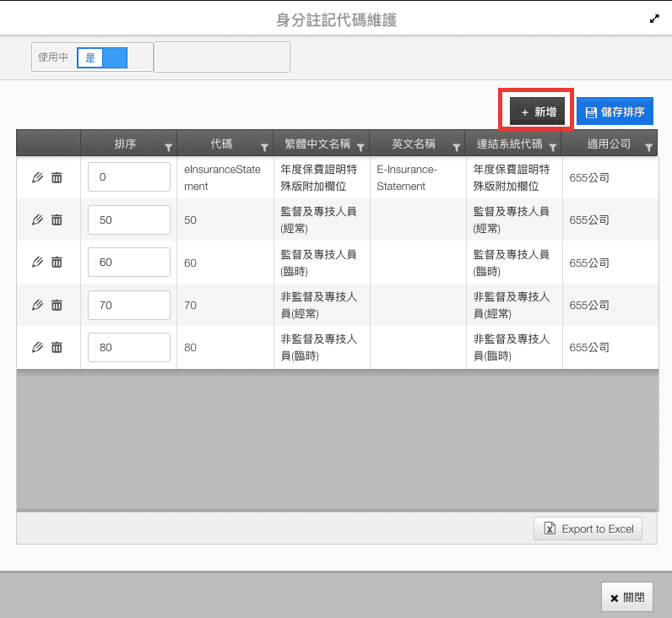
Task: Open filter for 代碼 column
Action: pos(264,147)
